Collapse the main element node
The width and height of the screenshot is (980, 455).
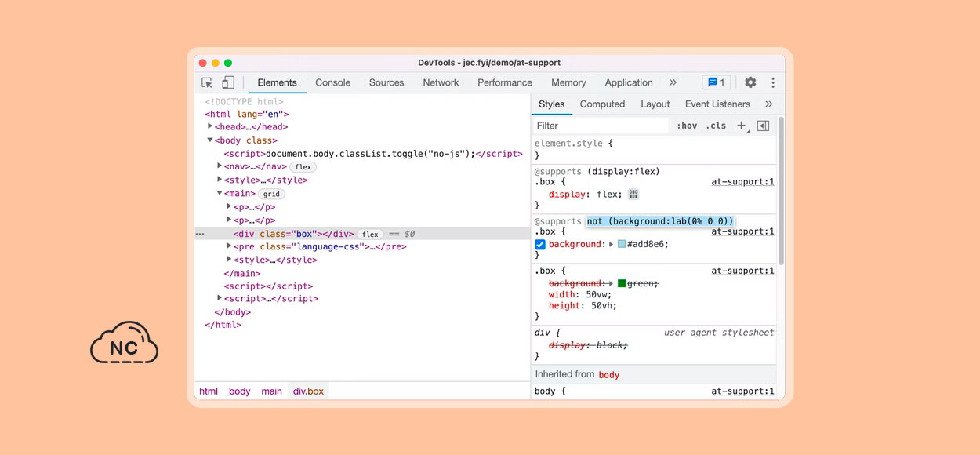tap(220, 193)
